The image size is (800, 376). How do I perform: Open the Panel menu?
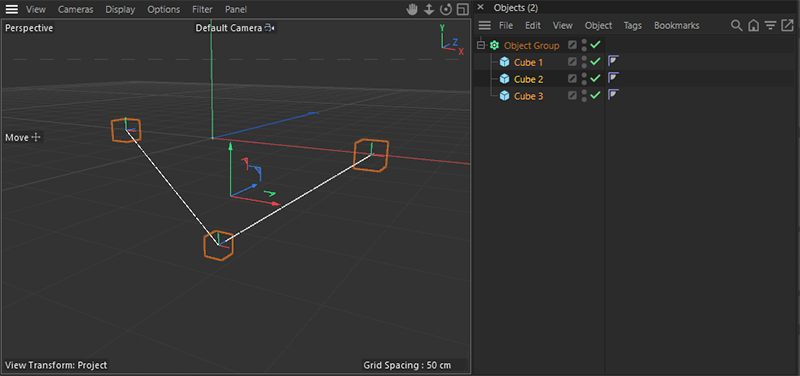[236, 10]
